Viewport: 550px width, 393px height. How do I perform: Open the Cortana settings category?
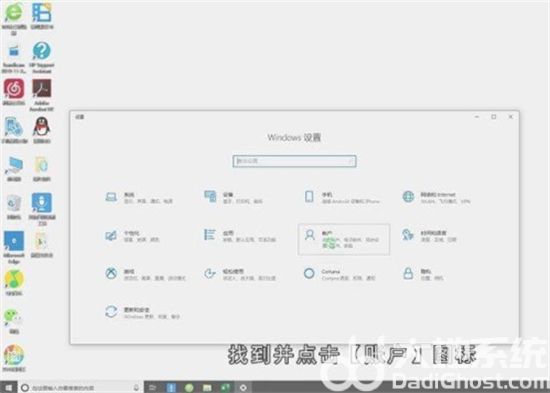tap(339, 274)
